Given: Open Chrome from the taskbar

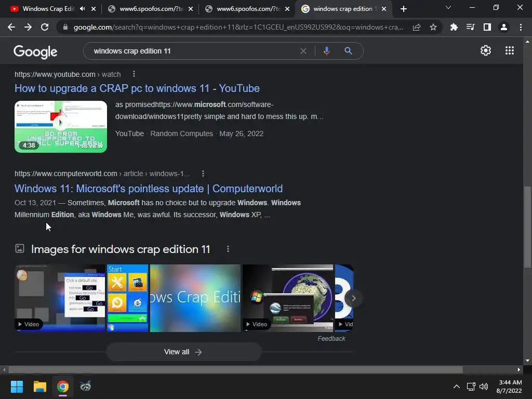Looking at the screenshot, I should (63, 386).
